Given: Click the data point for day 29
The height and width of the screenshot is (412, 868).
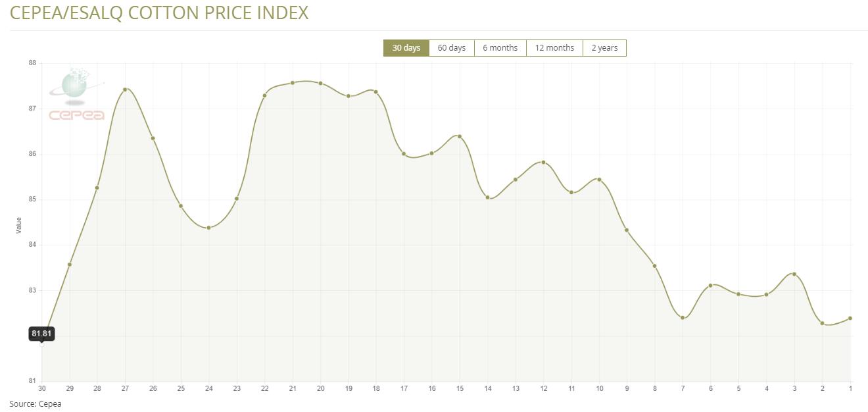Looking at the screenshot, I should (x=70, y=265).
